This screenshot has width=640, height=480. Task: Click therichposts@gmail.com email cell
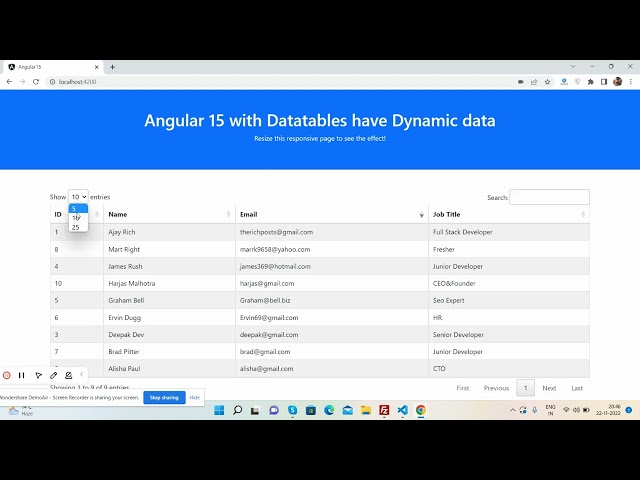coord(332,232)
